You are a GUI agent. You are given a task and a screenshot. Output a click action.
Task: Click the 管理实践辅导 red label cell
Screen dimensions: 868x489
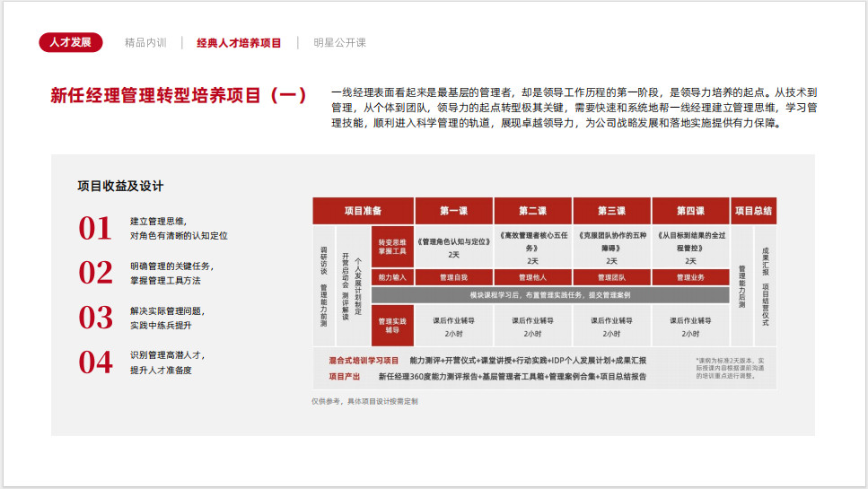392,326
